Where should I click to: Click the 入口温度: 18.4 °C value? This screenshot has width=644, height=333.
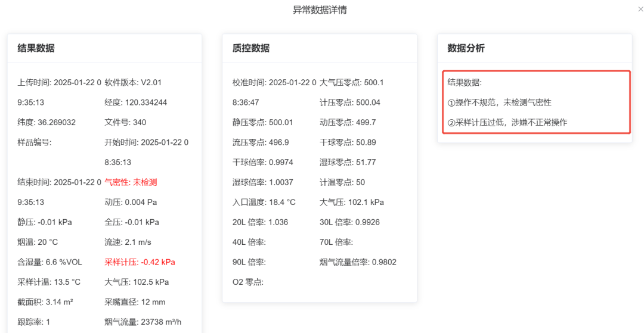pyautogui.click(x=264, y=202)
